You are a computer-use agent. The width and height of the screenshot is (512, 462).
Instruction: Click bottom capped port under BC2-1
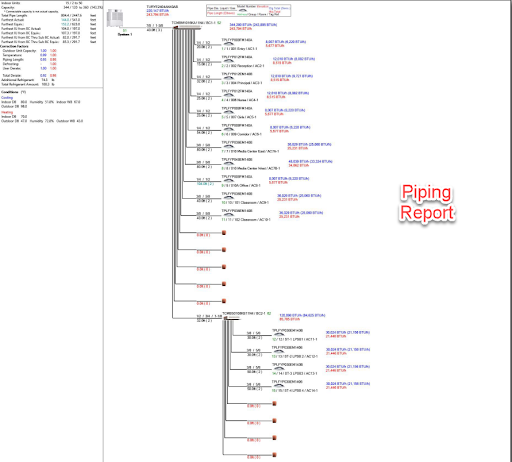click(x=274, y=455)
